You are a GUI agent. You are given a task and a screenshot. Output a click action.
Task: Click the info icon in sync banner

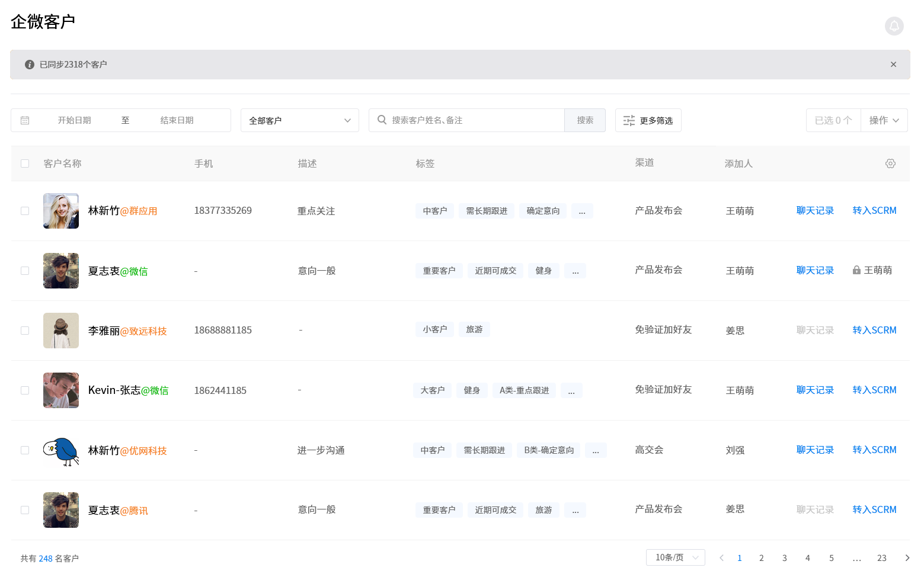click(30, 65)
